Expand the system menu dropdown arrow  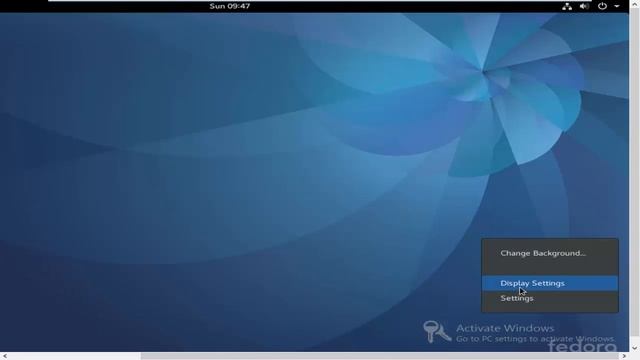click(617, 6)
